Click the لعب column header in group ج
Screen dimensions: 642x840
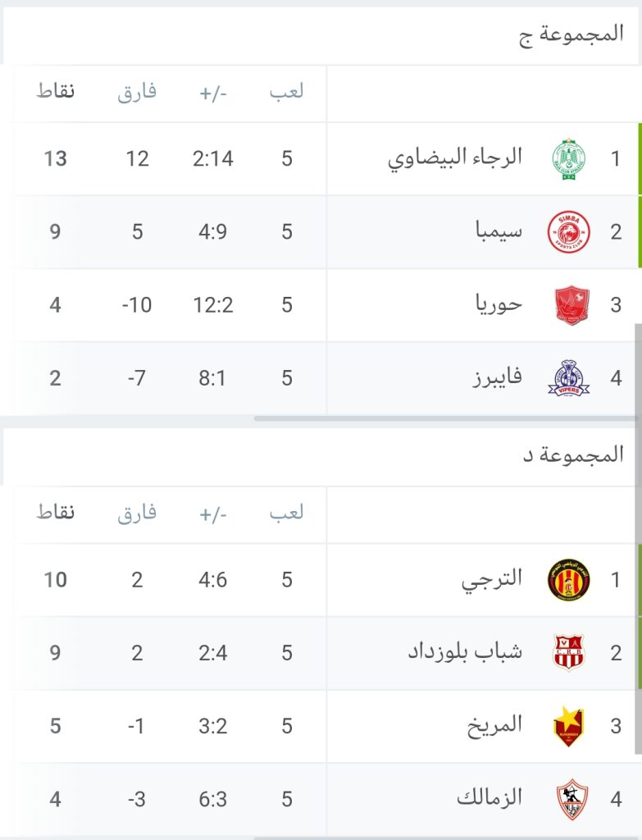pos(286,92)
